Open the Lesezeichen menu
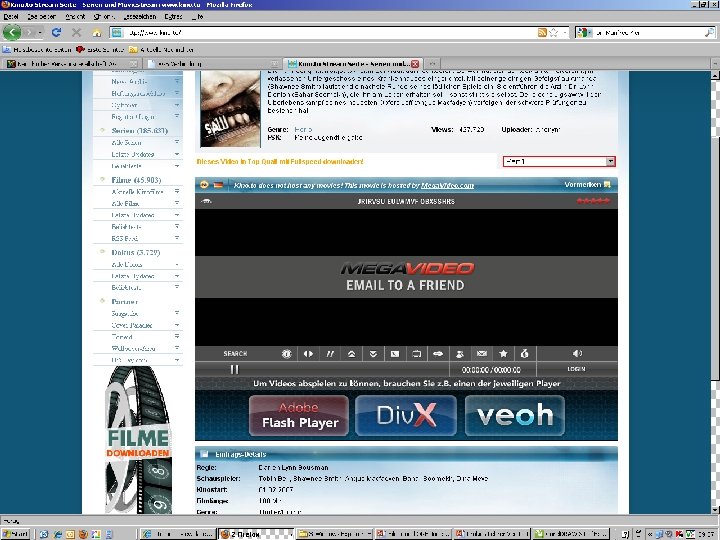The width and height of the screenshot is (720, 540). [140, 17]
